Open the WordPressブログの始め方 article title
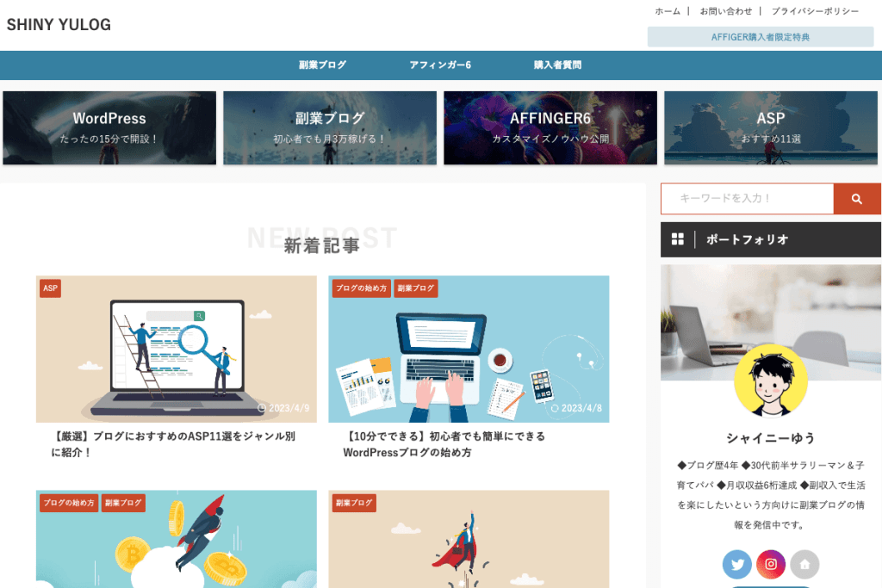 (444, 444)
